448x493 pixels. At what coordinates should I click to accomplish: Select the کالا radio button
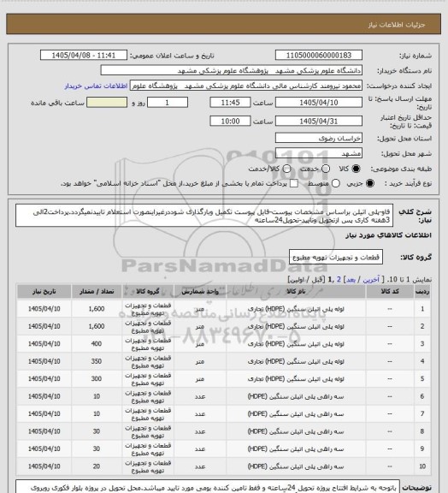pyautogui.click(x=356, y=169)
